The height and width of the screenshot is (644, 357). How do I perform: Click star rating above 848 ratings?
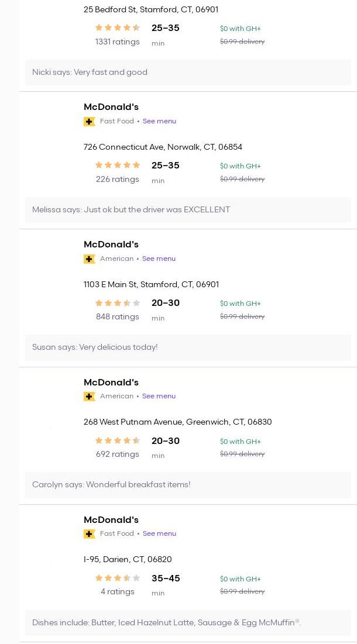coord(118,303)
